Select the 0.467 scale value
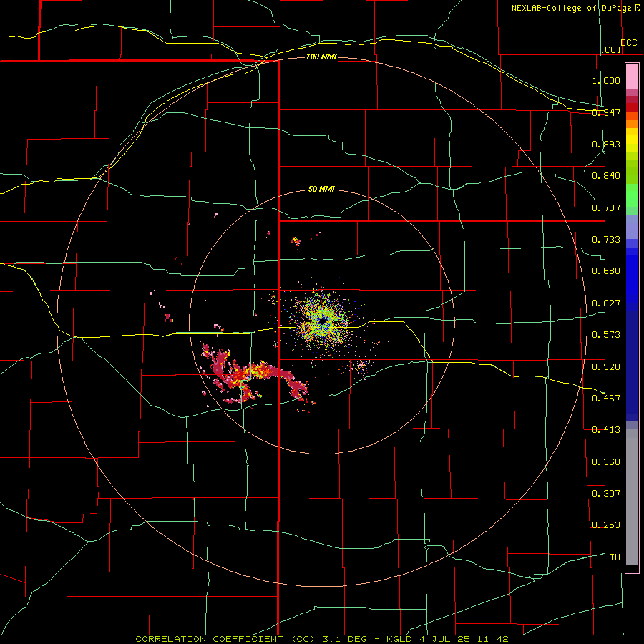Viewport: 644px width, 644px height. click(x=606, y=399)
